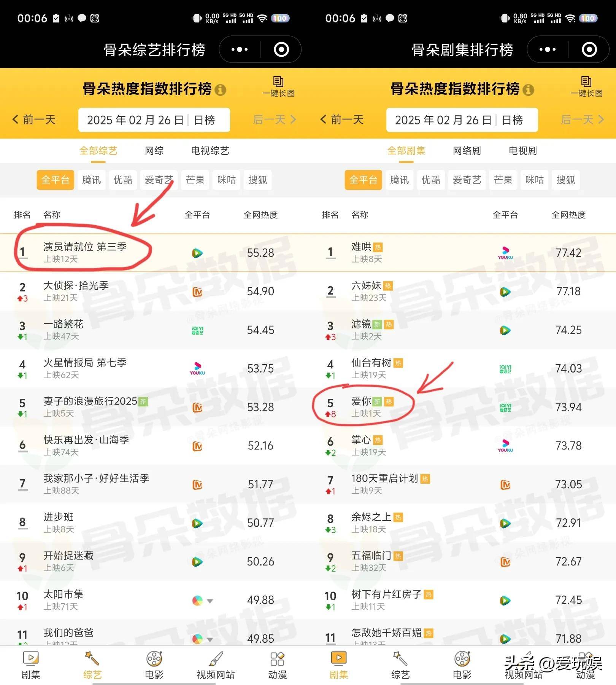The image size is (616, 685).
Task: Filter 剧集 ranking by 搜狐
Action: [x=566, y=180]
